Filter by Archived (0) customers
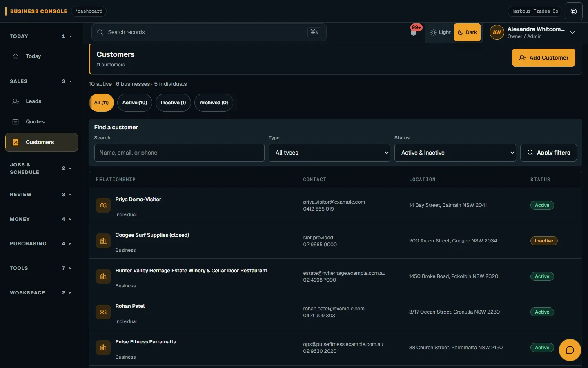The width and height of the screenshot is (588, 368). tap(214, 103)
